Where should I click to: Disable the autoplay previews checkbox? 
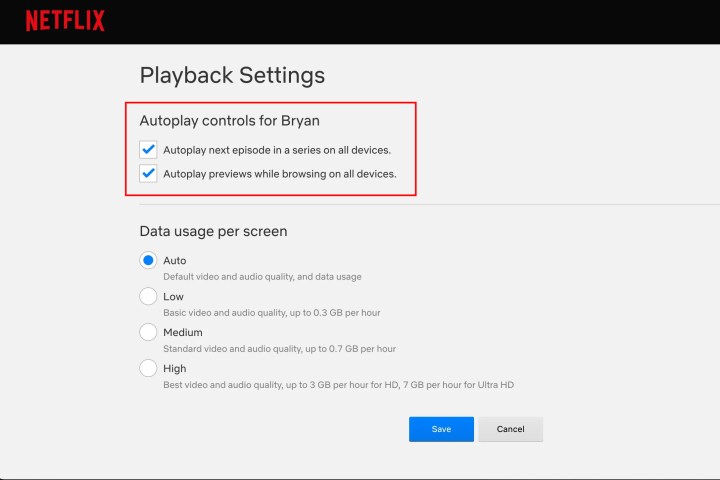148,173
